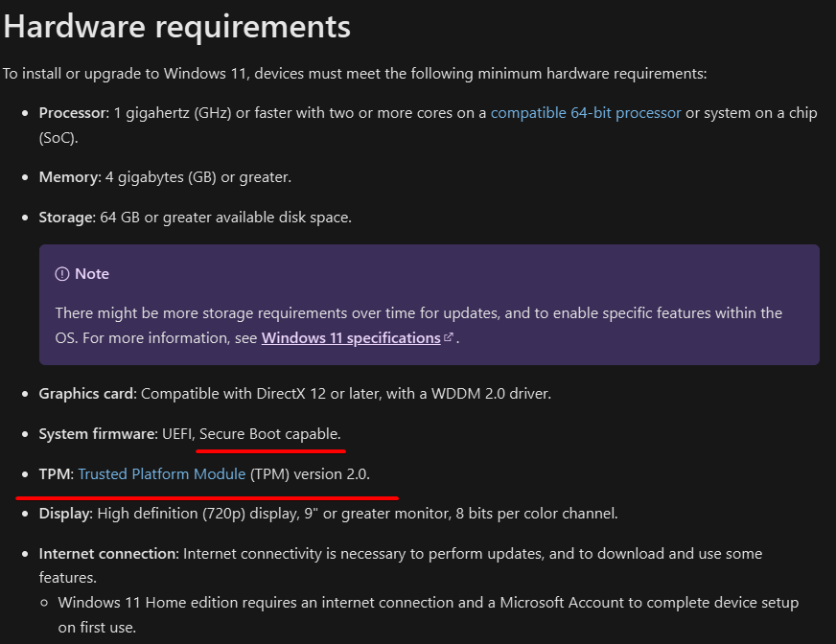The height and width of the screenshot is (644, 836).
Task: Click the bold Internet connection label
Action: coord(108,554)
